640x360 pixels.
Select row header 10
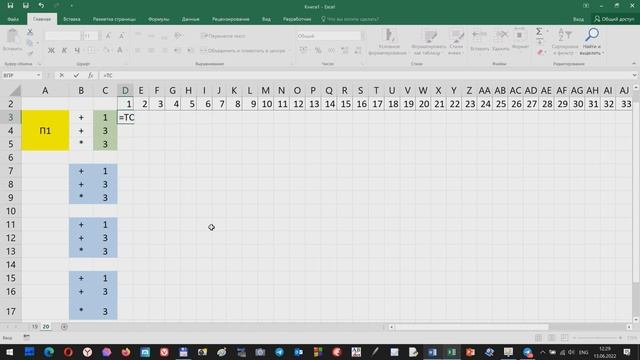tap(11, 211)
